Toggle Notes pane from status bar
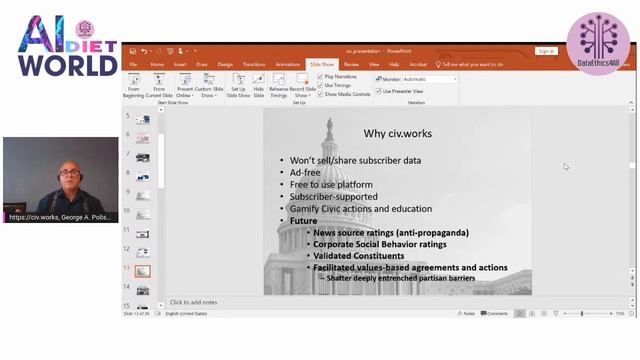640x360 pixels. tap(466, 313)
